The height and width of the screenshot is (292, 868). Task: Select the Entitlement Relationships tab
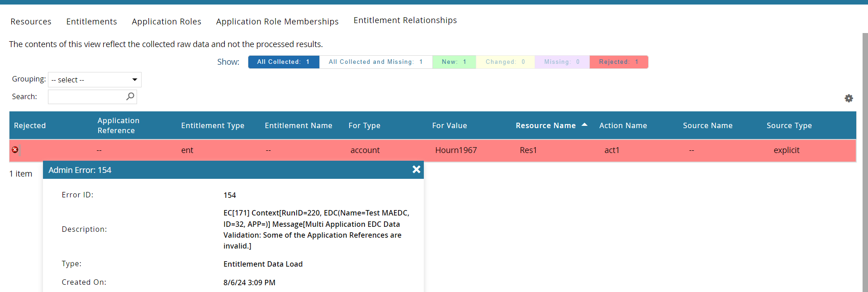tap(405, 20)
